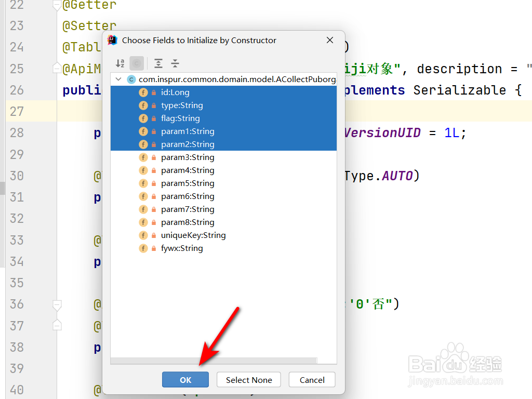
Task: Click line number 27 in the gutter
Action: (x=17, y=111)
